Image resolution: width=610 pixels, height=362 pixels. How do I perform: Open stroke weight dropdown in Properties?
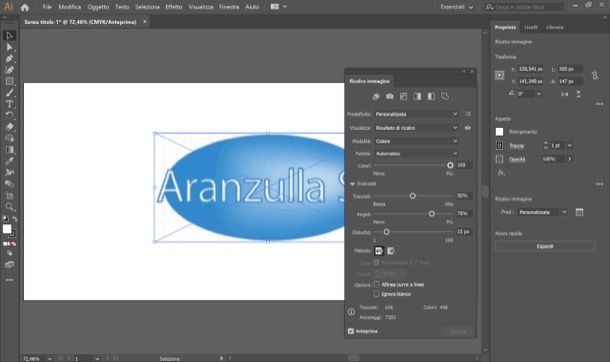pos(570,145)
